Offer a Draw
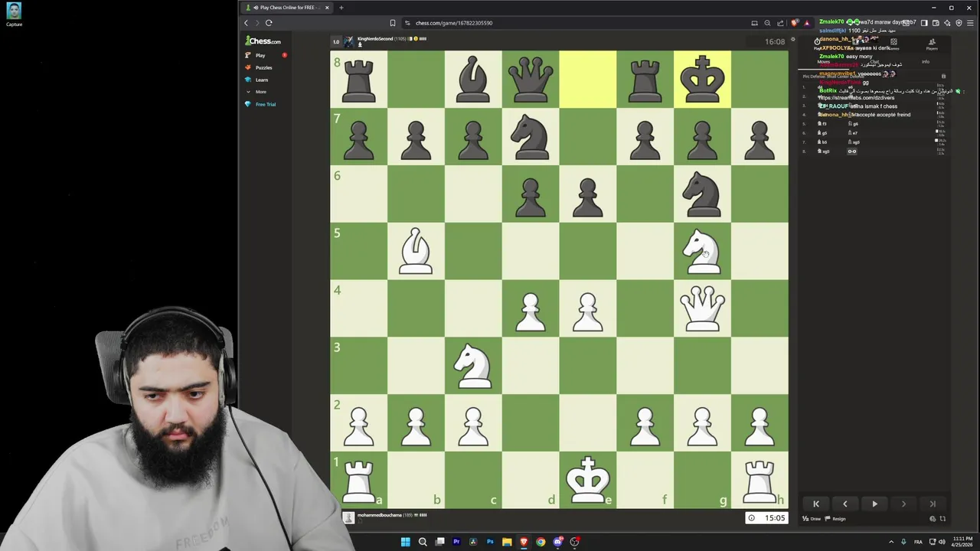980x551 pixels. tap(812, 519)
